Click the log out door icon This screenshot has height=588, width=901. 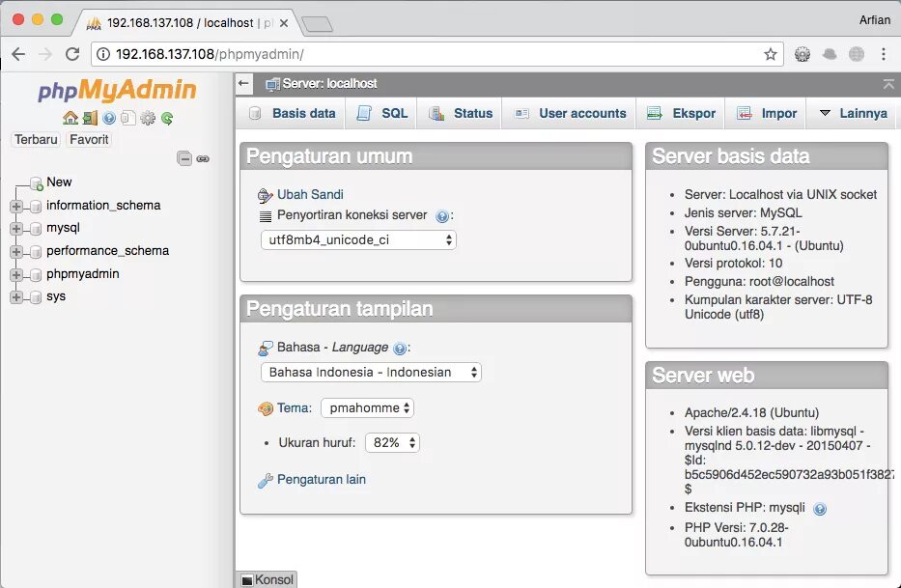(90, 118)
